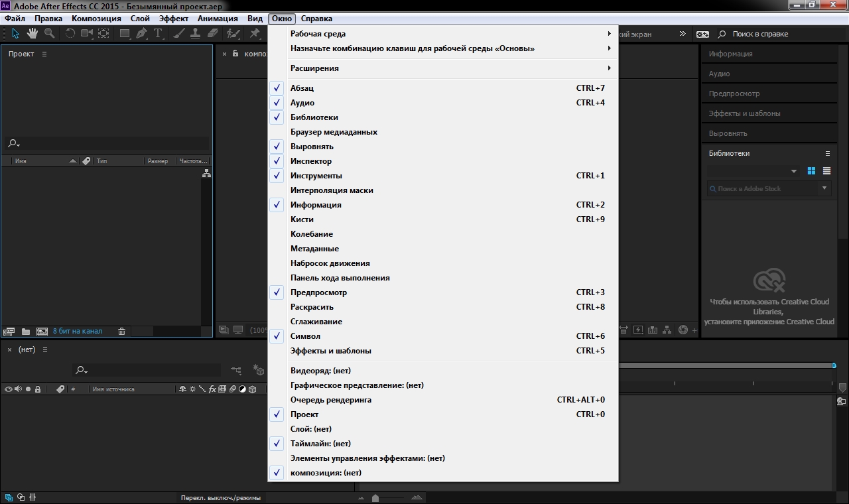Uncheck the Информация panel entry
Viewport: 849px width, 504px height.
[442, 205]
